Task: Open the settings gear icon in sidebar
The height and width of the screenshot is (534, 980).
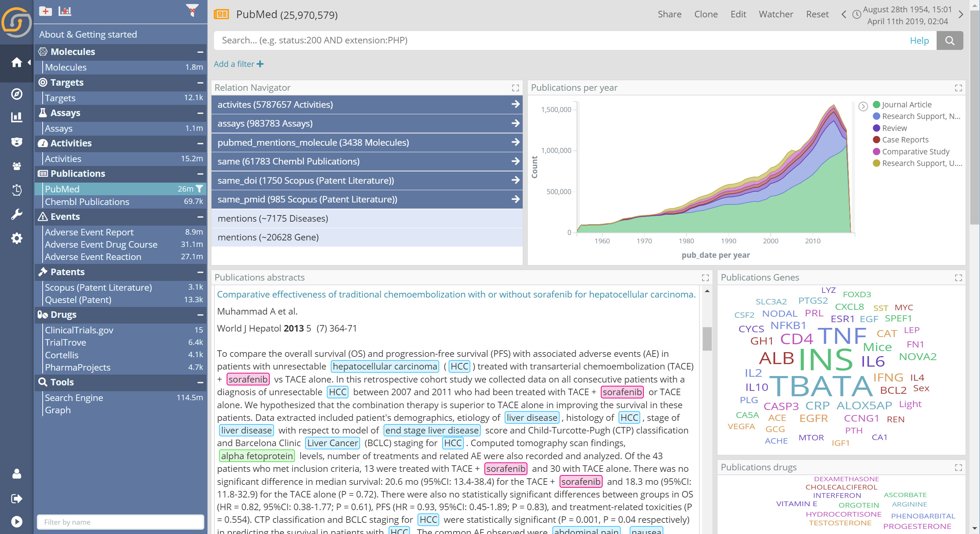Action: [x=17, y=238]
